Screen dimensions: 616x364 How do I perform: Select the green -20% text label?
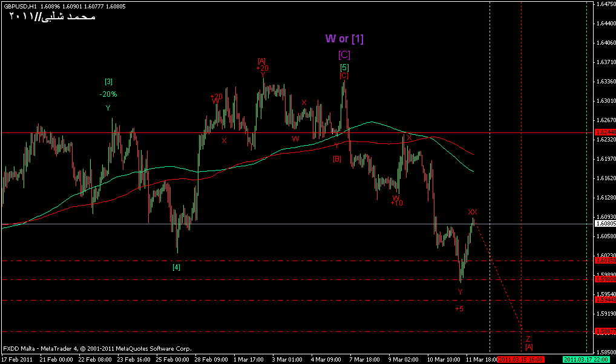pyautogui.click(x=108, y=94)
